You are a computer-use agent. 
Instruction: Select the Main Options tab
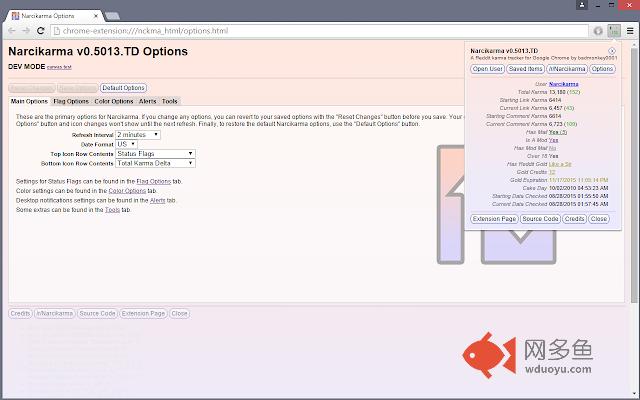point(29,101)
